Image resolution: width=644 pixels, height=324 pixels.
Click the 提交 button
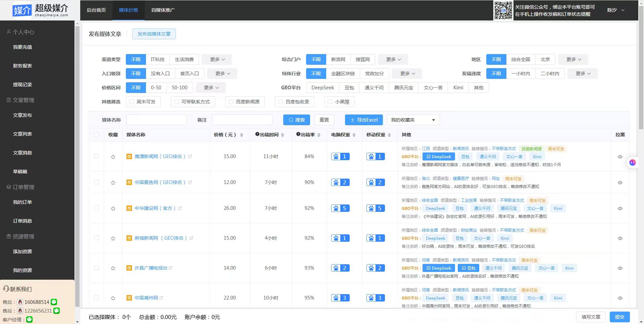point(620,317)
